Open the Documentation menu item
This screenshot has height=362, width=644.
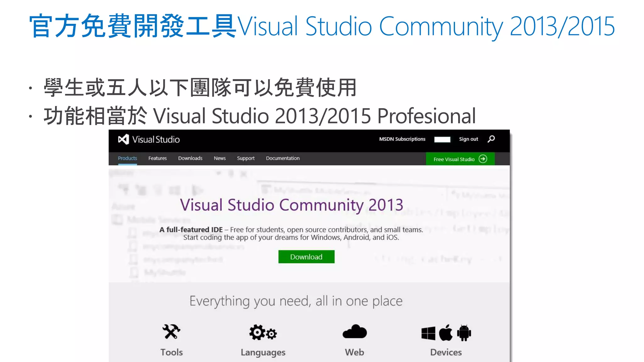pos(283,158)
